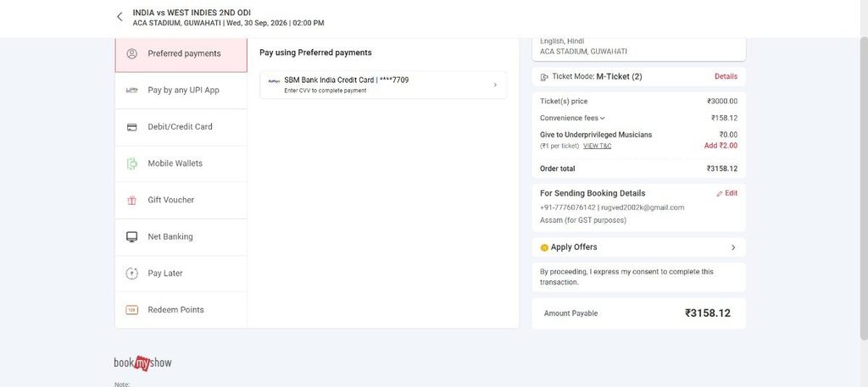Open the Net Banking option
This screenshot has height=387, width=868.
click(181, 236)
